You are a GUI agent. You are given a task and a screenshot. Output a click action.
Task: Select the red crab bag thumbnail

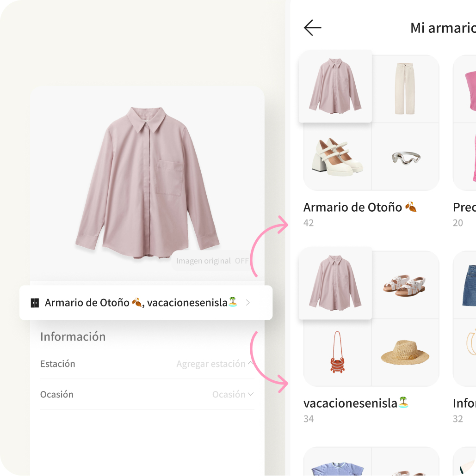pos(337,353)
